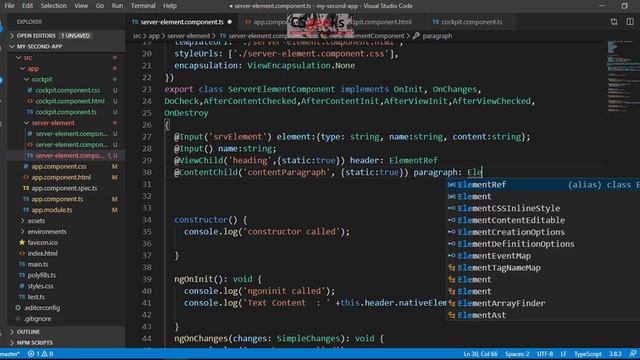Viewport: 640px width, 360px height.
Task: Open app.component.spec.ts file
Action: coord(64,188)
